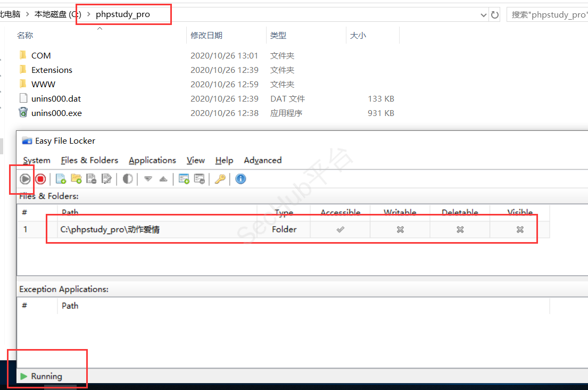This screenshot has height=390, width=588.
Task: Click the Easy File Locker title icon
Action: (x=27, y=140)
